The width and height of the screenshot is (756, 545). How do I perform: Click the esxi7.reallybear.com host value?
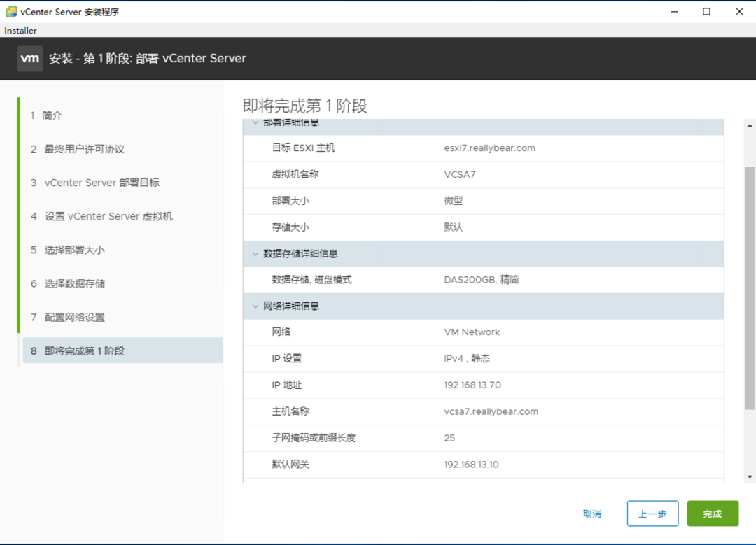pyautogui.click(x=489, y=148)
